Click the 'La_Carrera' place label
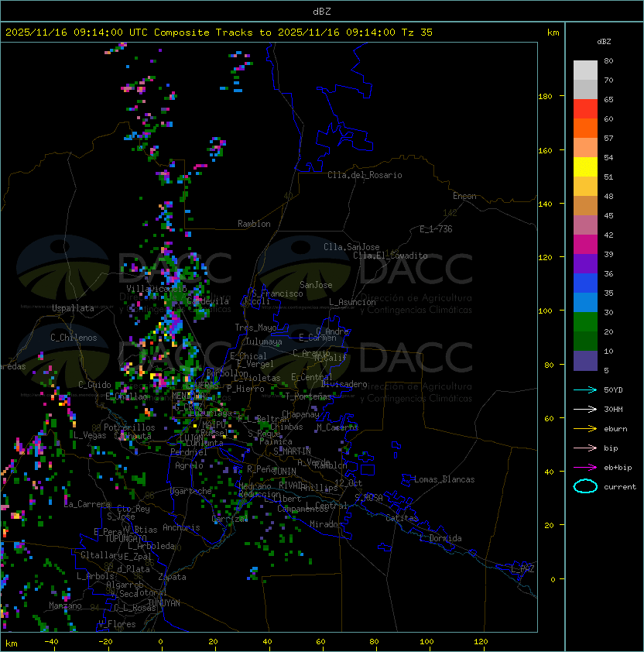This screenshot has width=644, height=652. pos(87,504)
